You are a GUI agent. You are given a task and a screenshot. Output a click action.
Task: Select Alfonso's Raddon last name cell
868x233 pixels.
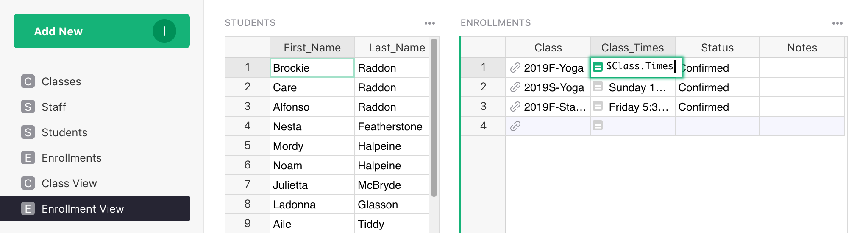[392, 107]
